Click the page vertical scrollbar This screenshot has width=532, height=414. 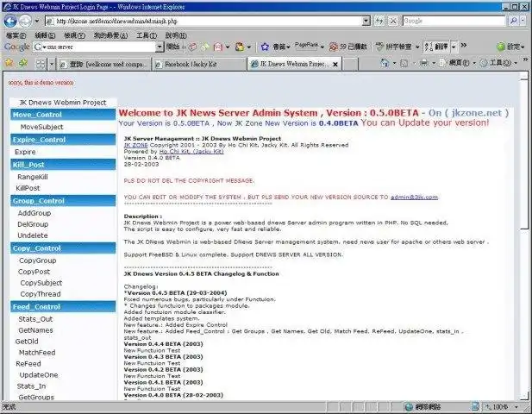(x=524, y=235)
